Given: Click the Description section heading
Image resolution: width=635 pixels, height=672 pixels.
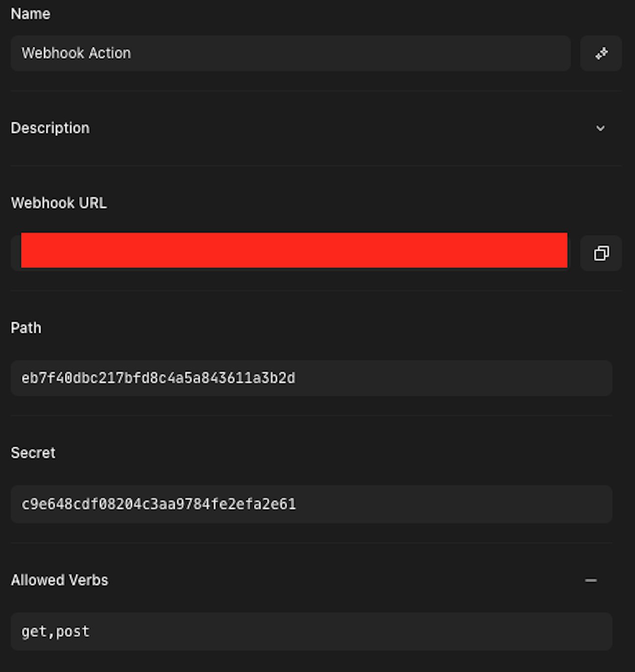Looking at the screenshot, I should 50,128.
